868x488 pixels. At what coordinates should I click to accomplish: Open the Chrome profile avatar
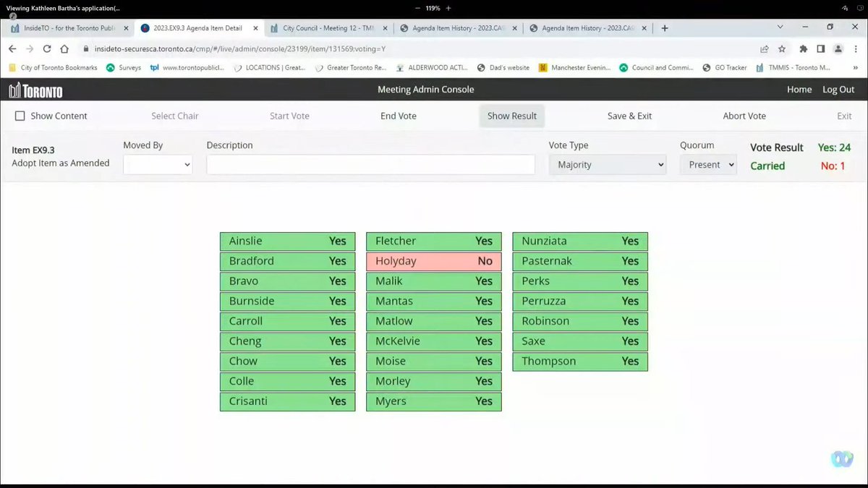pos(838,49)
